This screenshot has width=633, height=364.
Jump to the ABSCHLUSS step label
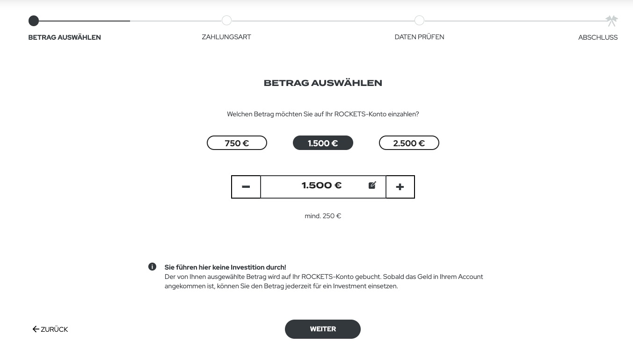[597, 37]
